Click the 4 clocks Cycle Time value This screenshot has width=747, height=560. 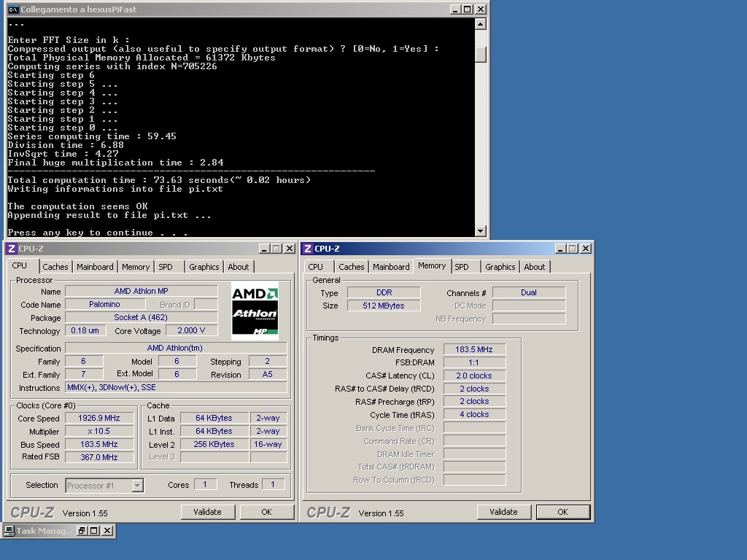[x=474, y=414]
